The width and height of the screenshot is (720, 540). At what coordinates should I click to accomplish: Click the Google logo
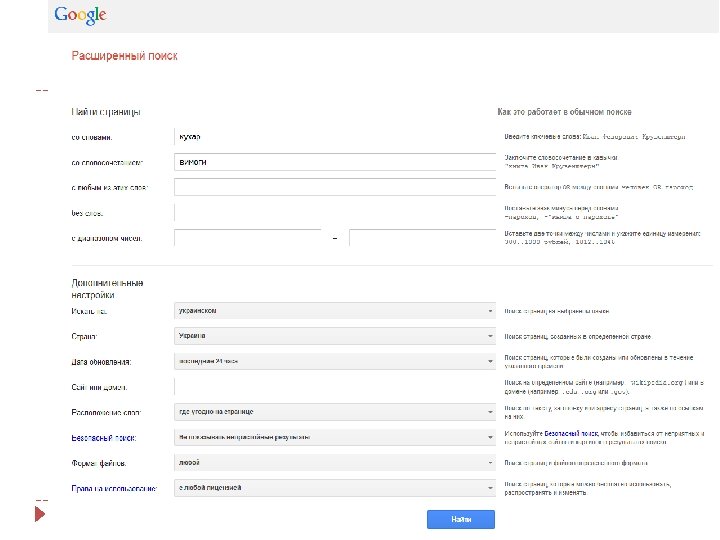point(80,15)
